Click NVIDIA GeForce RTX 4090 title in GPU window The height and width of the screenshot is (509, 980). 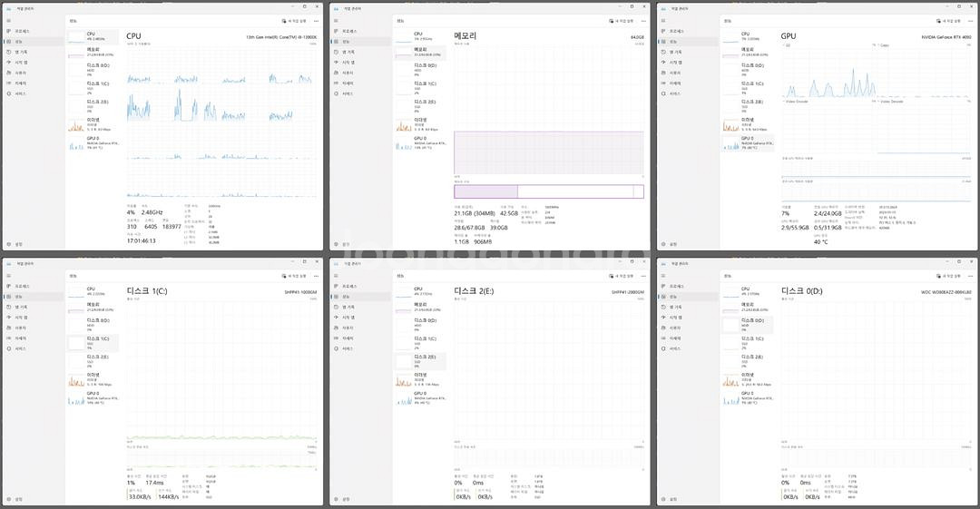point(946,37)
